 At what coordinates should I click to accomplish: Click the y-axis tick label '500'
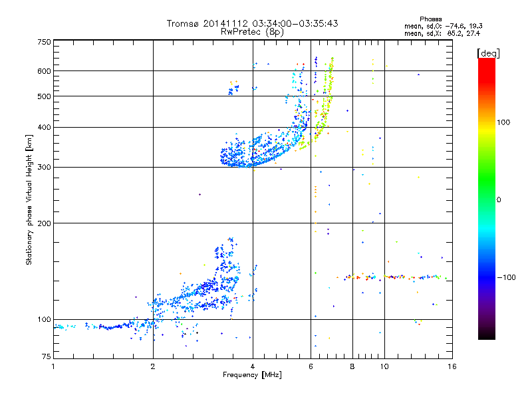point(44,96)
